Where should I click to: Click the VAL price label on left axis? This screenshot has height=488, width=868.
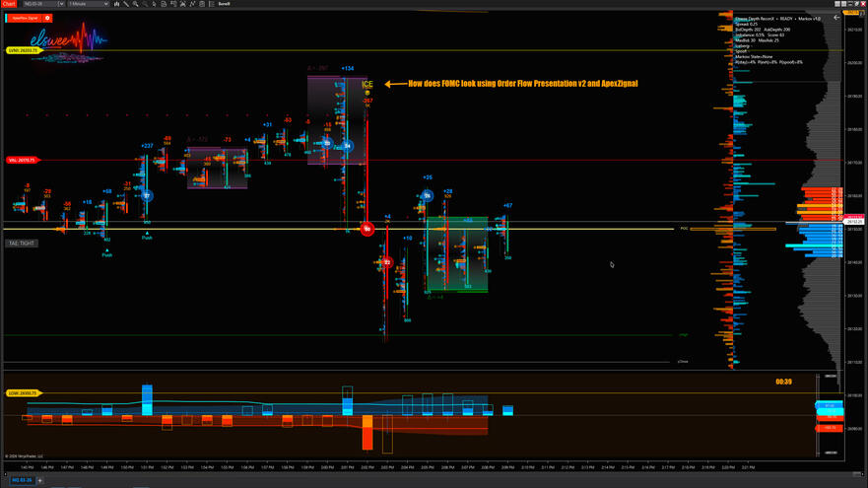point(22,160)
